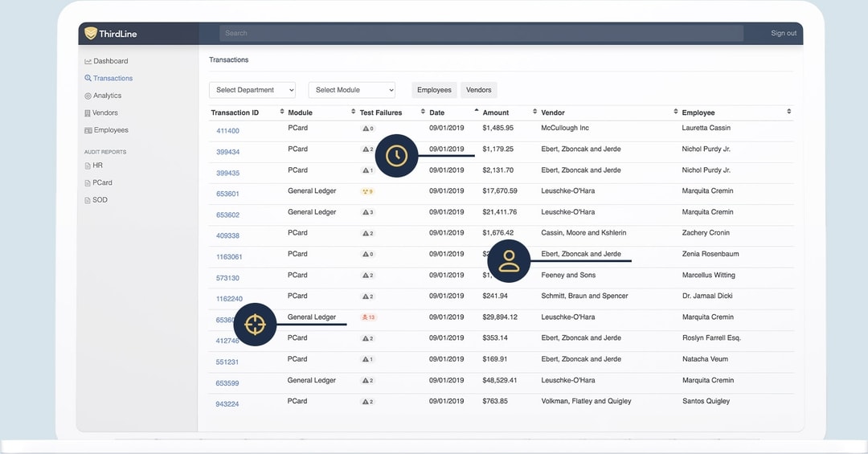Open transaction 411400

tap(227, 131)
